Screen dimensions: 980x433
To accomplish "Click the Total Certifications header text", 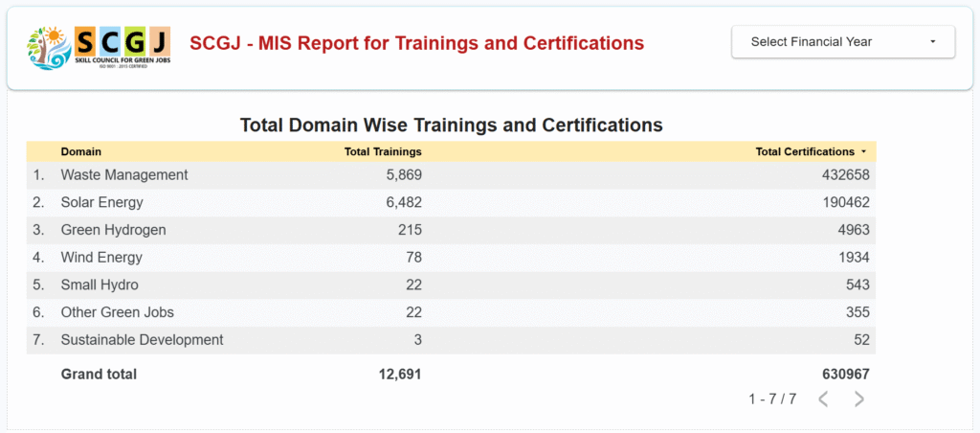I will tap(804, 151).
